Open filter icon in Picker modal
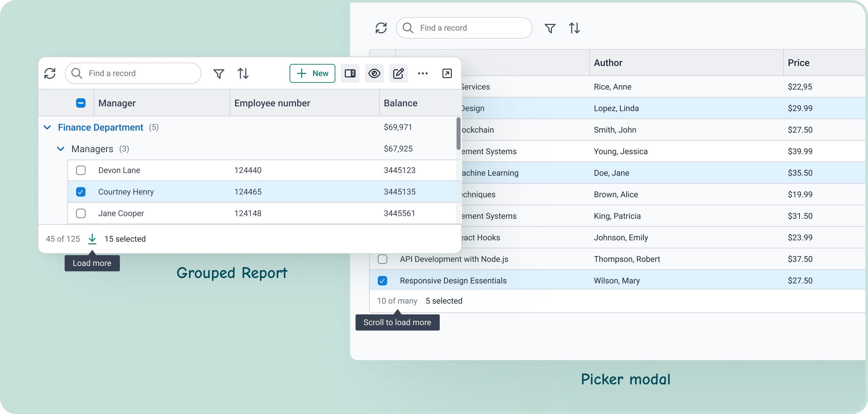The image size is (868, 414). [x=550, y=28]
